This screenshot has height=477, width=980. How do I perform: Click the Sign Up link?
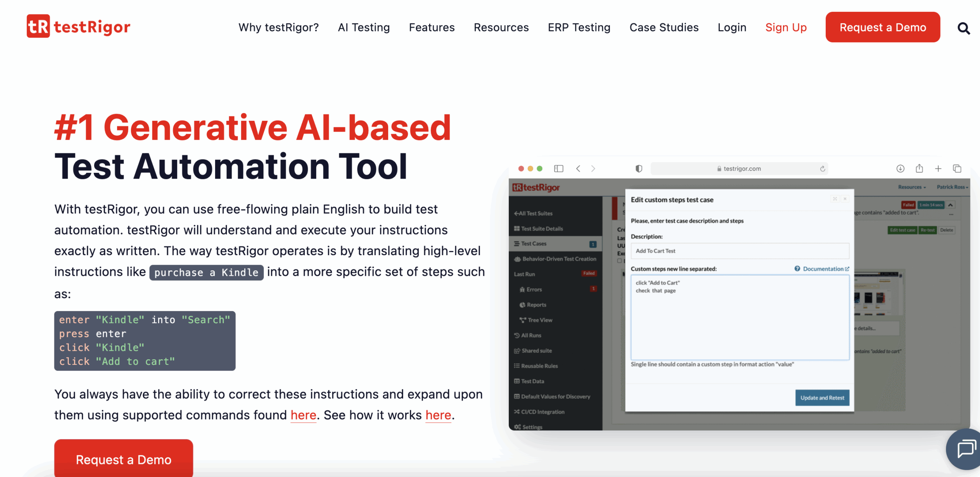(x=786, y=27)
